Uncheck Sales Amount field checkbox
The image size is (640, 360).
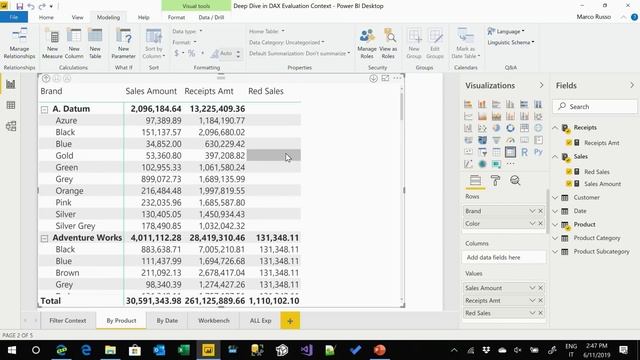coord(569,184)
